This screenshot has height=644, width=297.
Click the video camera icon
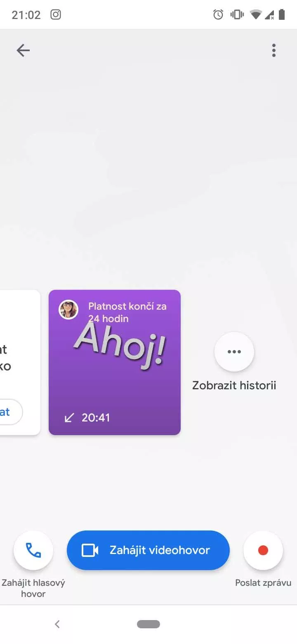[x=90, y=550]
